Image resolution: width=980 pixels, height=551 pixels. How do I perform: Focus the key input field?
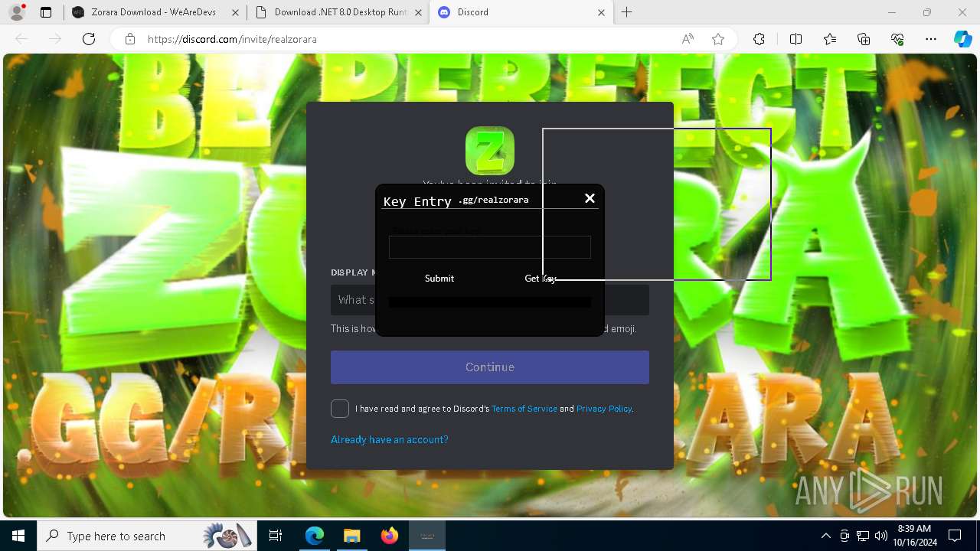tap(490, 247)
